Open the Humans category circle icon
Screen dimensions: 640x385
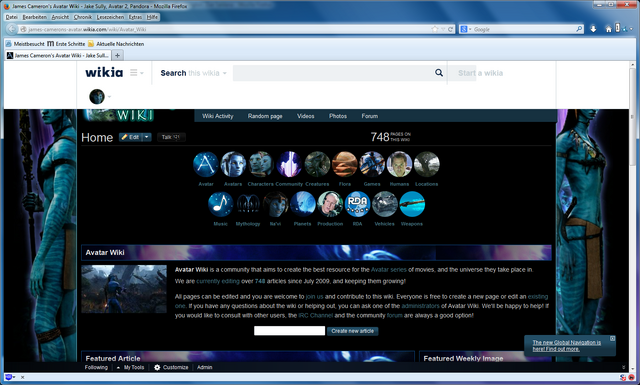pos(399,165)
